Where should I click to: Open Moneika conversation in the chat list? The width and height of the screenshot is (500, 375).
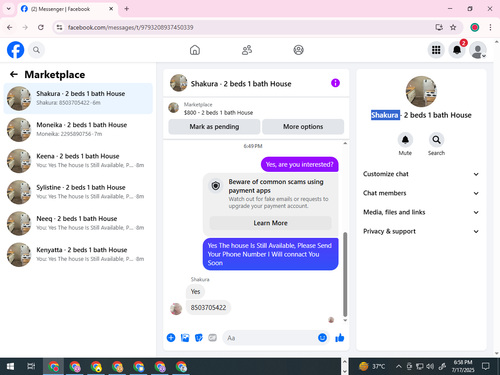78,130
